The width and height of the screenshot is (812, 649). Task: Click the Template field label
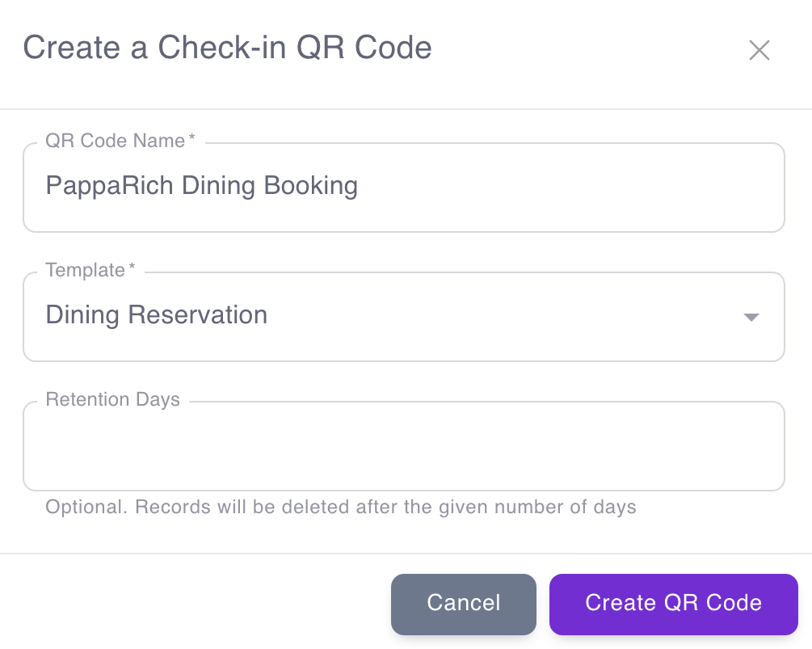[x=86, y=270]
